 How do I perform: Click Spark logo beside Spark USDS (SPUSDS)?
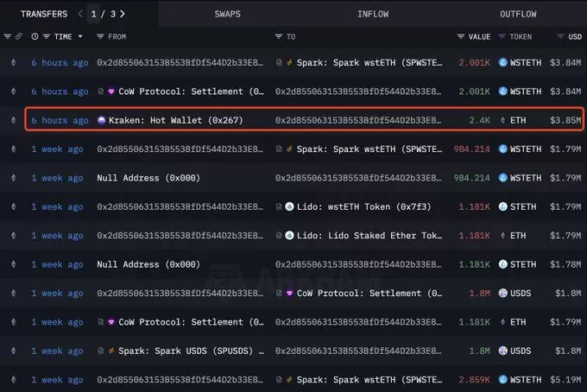tap(110, 351)
